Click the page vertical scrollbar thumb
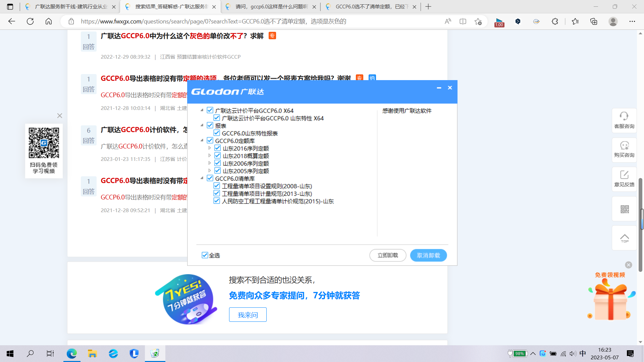The width and height of the screenshot is (644, 362). pyautogui.click(x=640, y=225)
